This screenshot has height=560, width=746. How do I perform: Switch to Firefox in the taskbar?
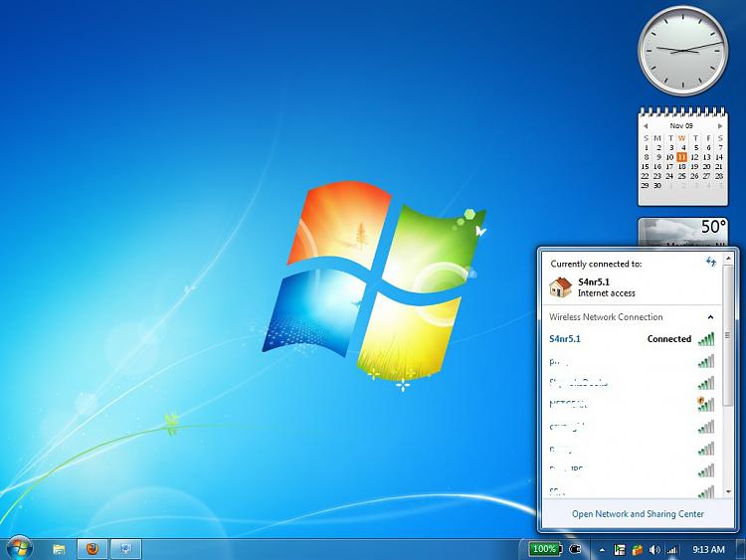[93, 549]
